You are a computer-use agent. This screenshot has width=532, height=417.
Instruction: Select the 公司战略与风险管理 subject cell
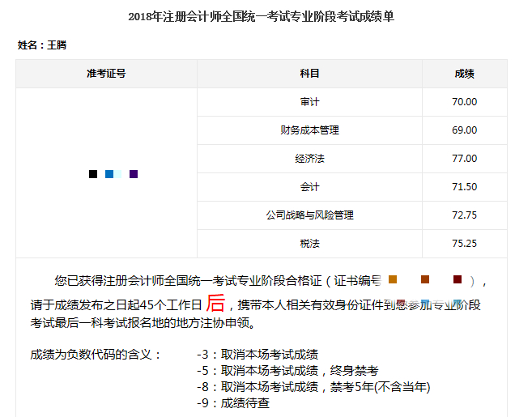click(x=309, y=215)
